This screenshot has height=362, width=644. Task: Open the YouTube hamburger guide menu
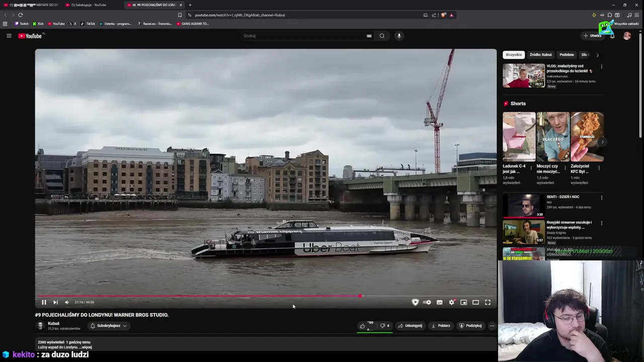coord(9,36)
